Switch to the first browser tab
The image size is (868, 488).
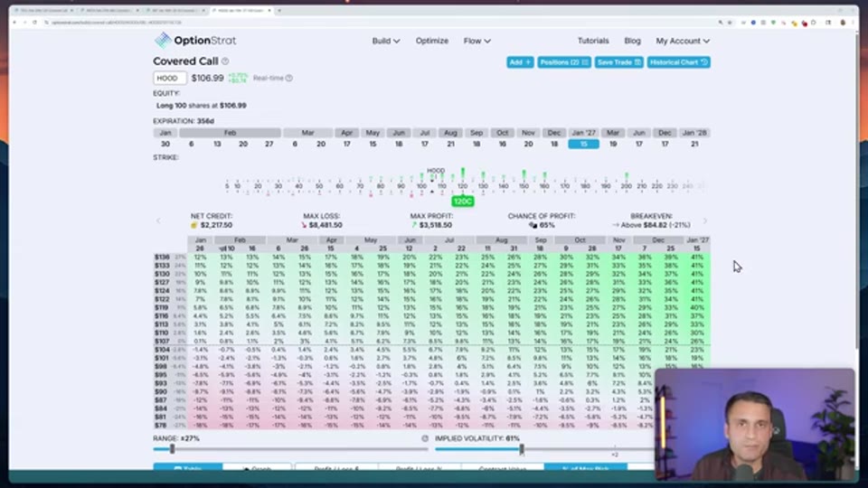(x=43, y=11)
